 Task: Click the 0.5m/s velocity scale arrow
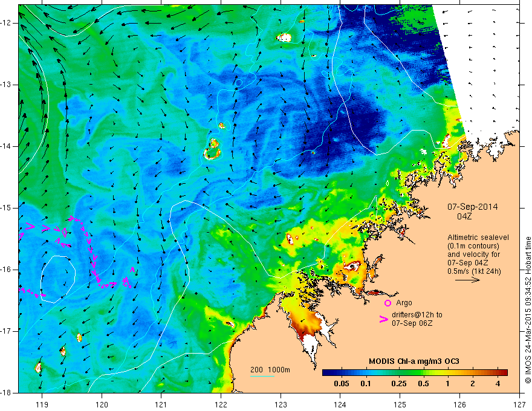click(x=467, y=280)
